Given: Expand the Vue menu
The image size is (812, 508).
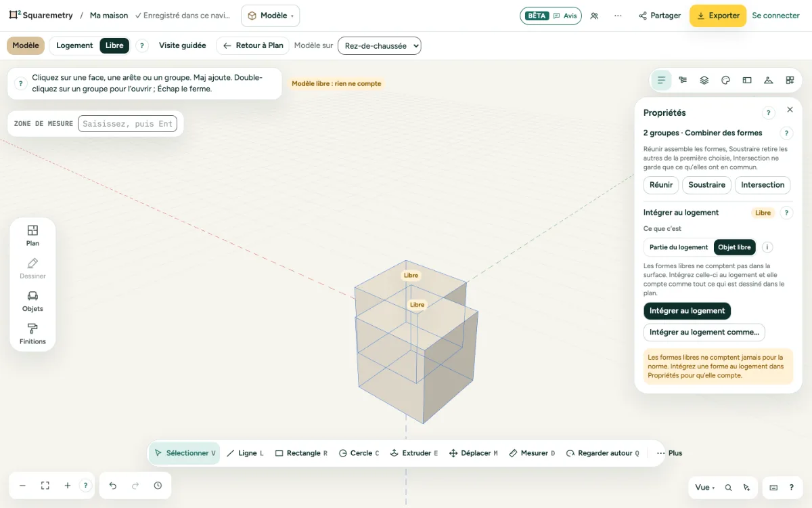Looking at the screenshot, I should point(704,487).
